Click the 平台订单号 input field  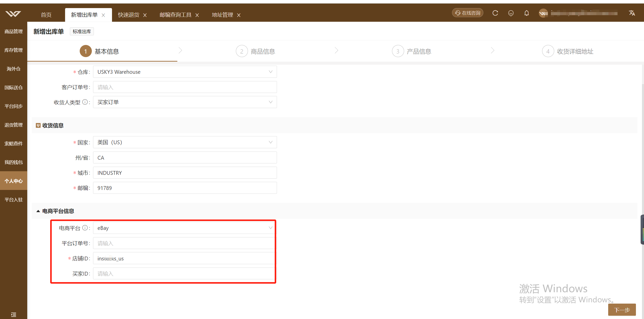click(x=185, y=243)
